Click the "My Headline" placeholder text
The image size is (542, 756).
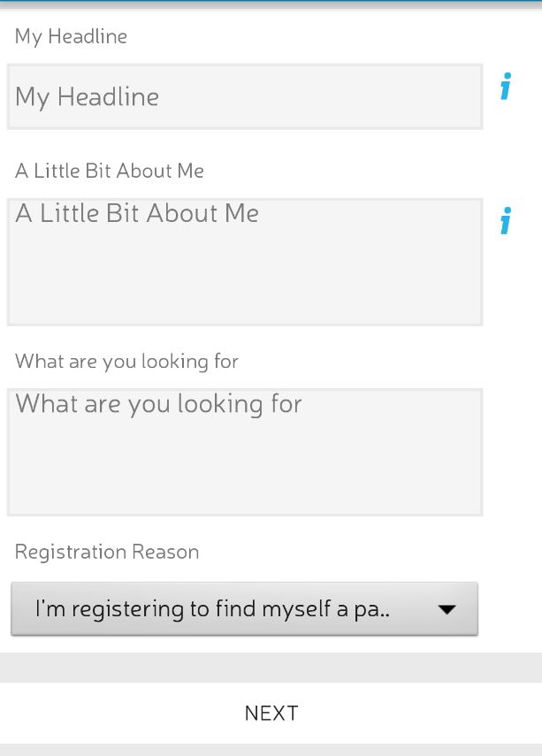(87, 97)
